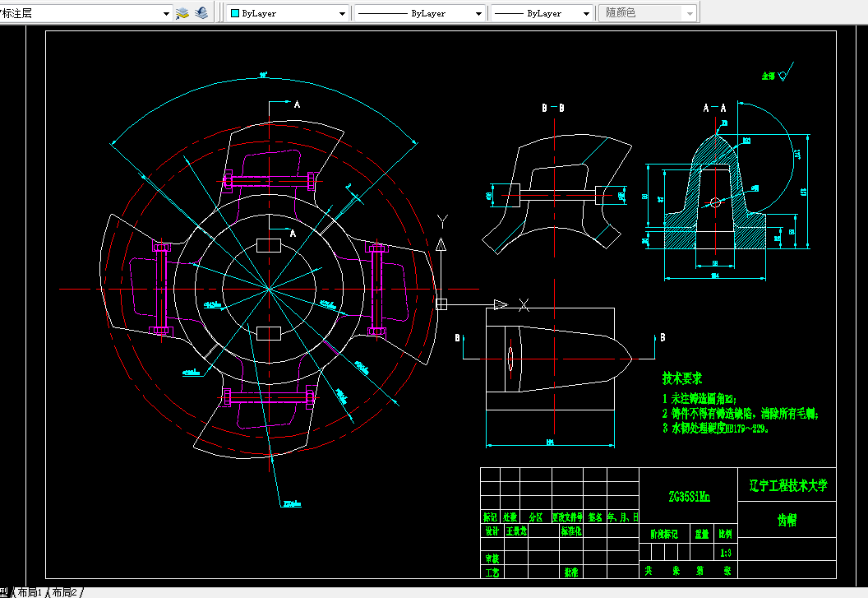Image resolution: width=868 pixels, height=598 pixels.
Task: Open the 随颜色 plot style dropdown
Action: [x=689, y=14]
